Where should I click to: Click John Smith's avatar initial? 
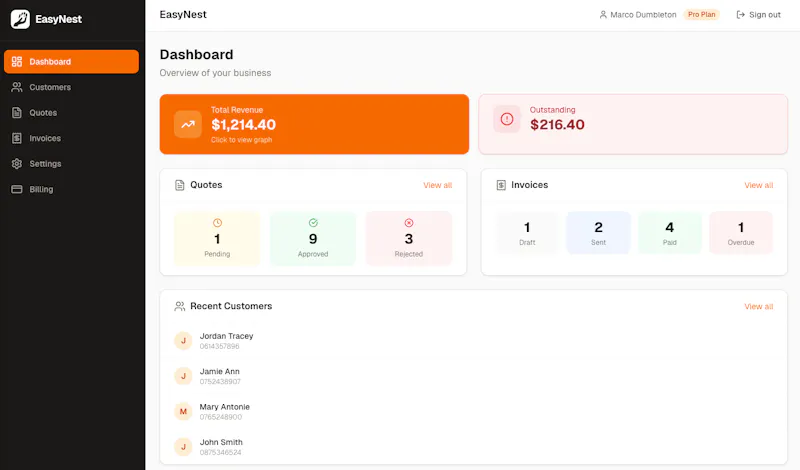point(183,447)
